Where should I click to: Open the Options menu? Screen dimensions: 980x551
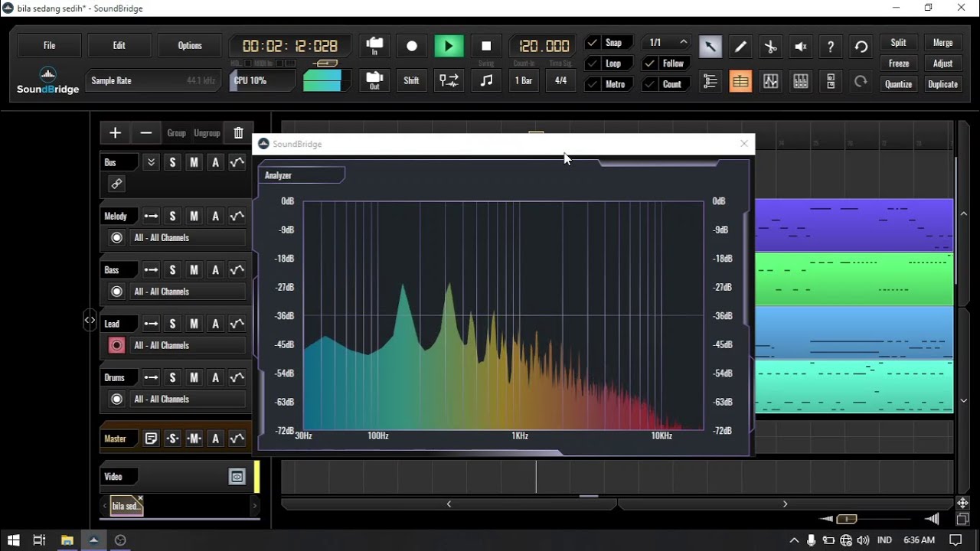click(x=190, y=46)
